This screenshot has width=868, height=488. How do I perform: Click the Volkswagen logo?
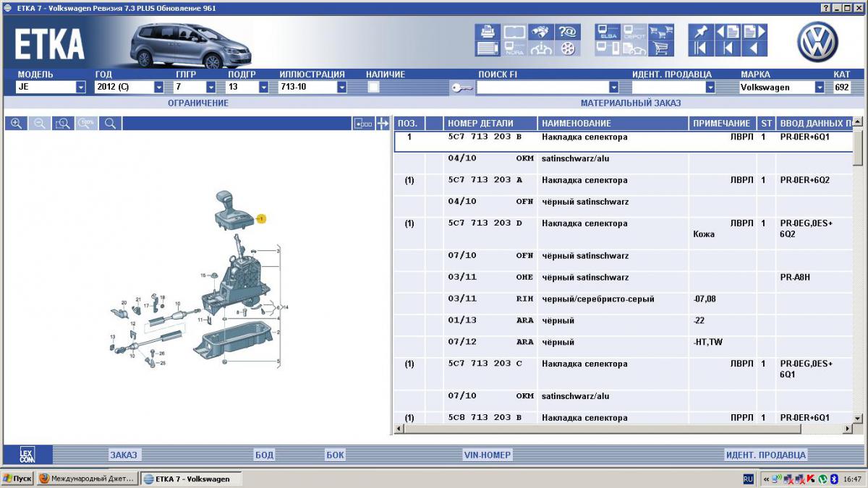coord(817,41)
